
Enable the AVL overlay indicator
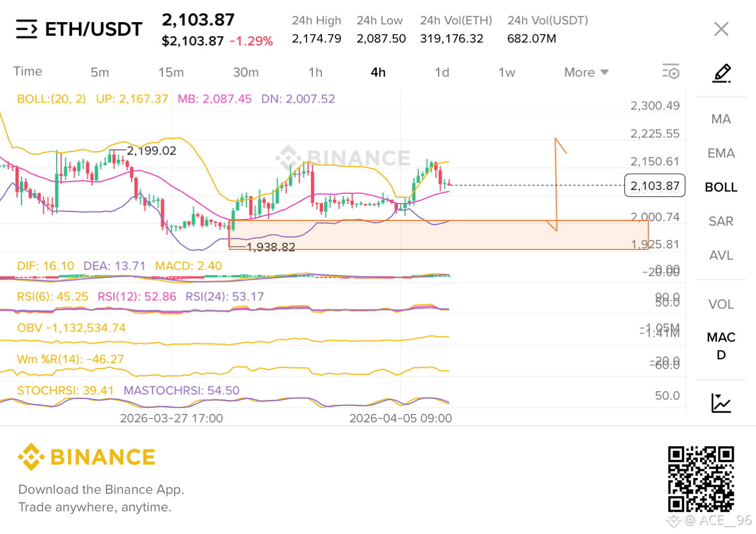(x=721, y=255)
